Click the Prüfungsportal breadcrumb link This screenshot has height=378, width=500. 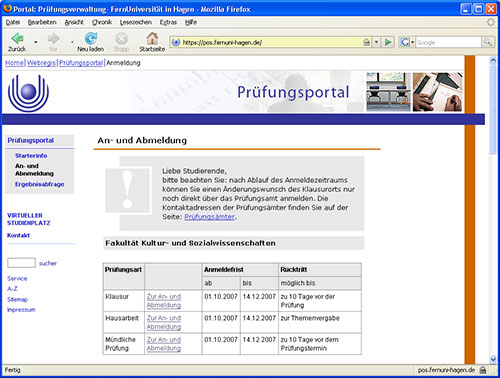81,63
